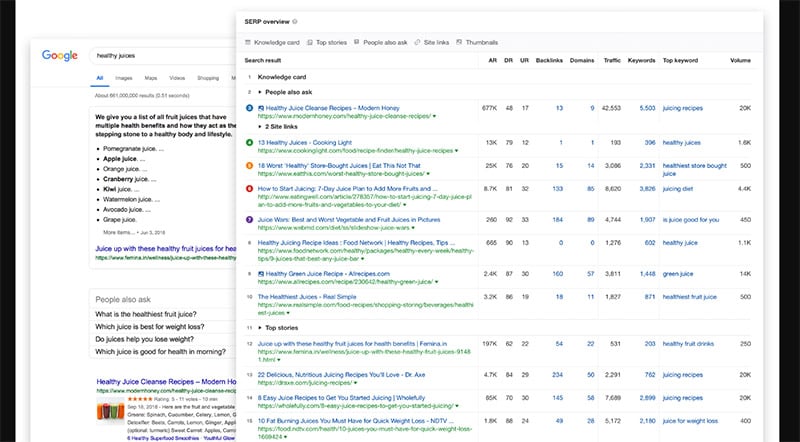Viewport: 800px width, 442px height.
Task: Sort by the Traffic column header
Action: (x=612, y=60)
